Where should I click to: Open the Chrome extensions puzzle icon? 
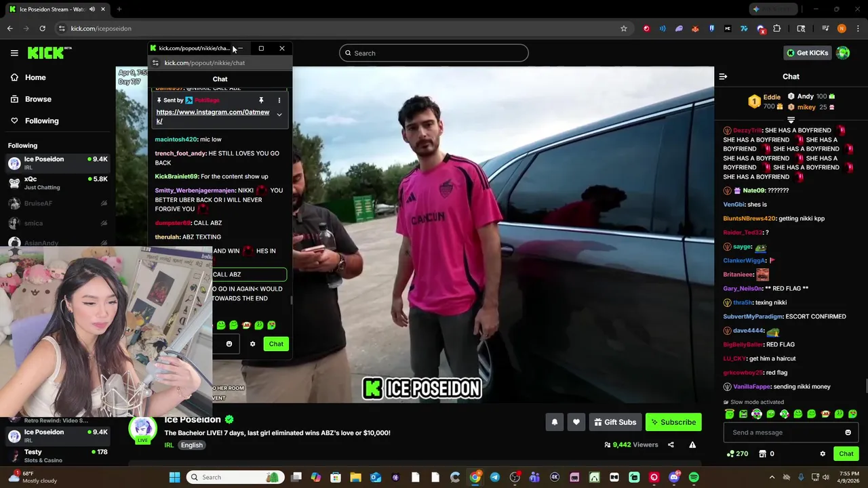pyautogui.click(x=777, y=28)
